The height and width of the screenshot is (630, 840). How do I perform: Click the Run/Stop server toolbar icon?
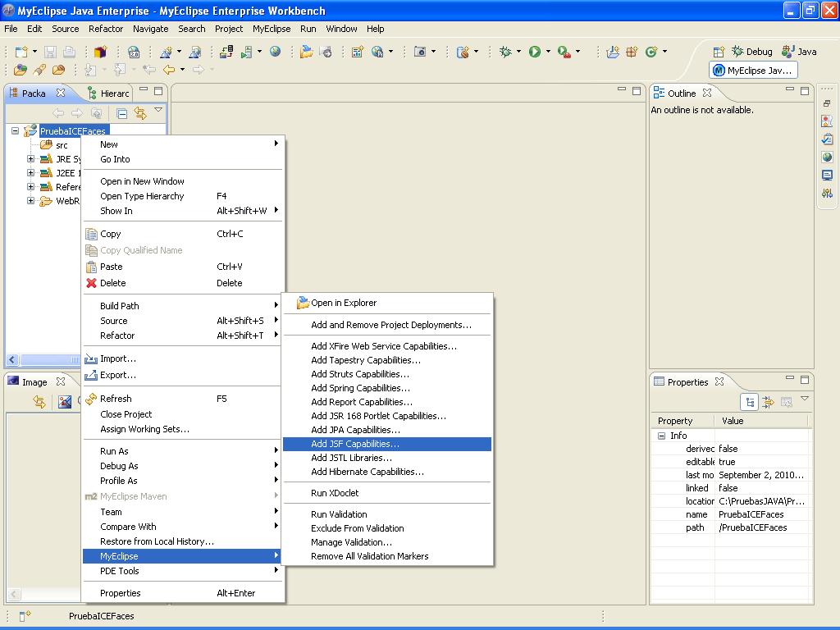(246, 52)
